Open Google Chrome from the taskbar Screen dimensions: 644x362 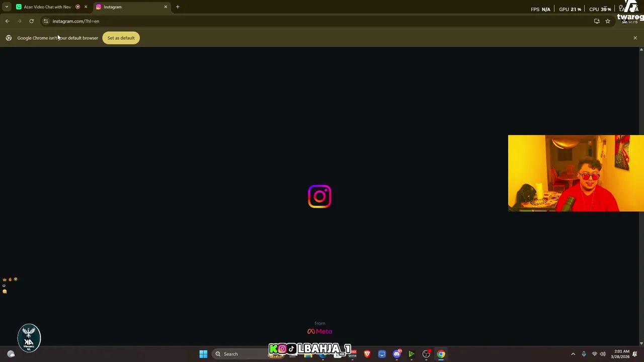441,354
